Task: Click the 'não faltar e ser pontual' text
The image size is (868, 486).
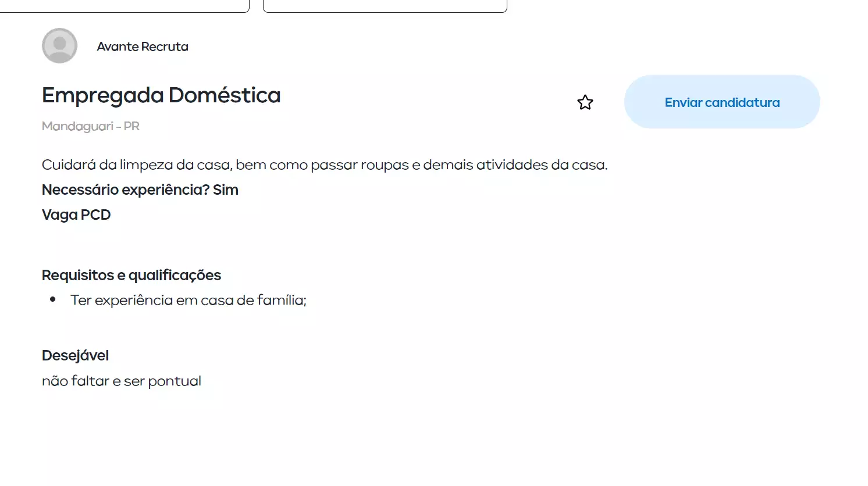Action: [x=122, y=381]
